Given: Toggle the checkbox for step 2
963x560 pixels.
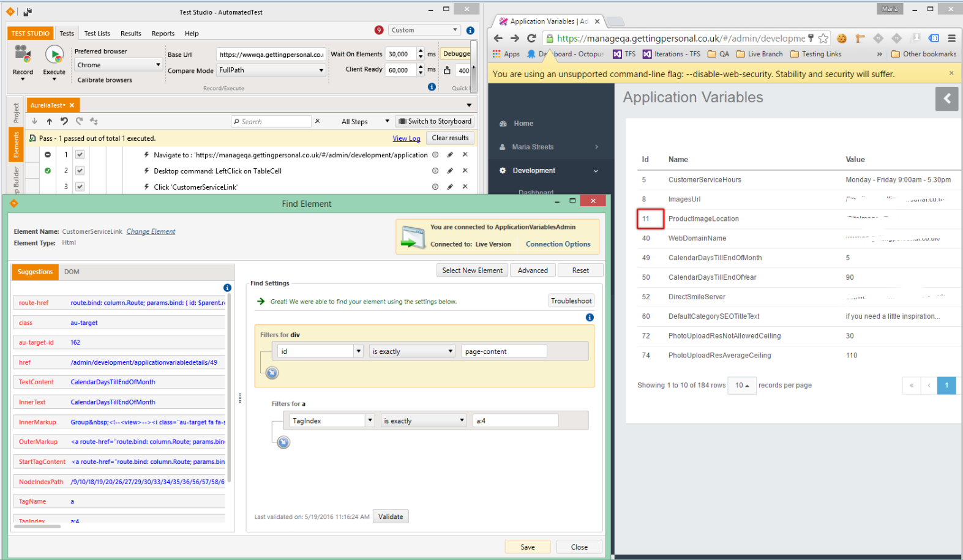Looking at the screenshot, I should [x=80, y=171].
